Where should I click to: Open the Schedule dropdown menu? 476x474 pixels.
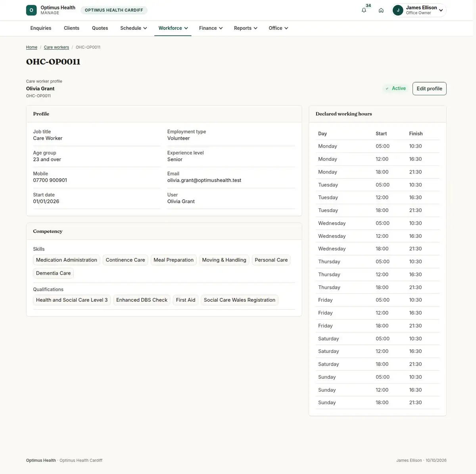point(134,28)
